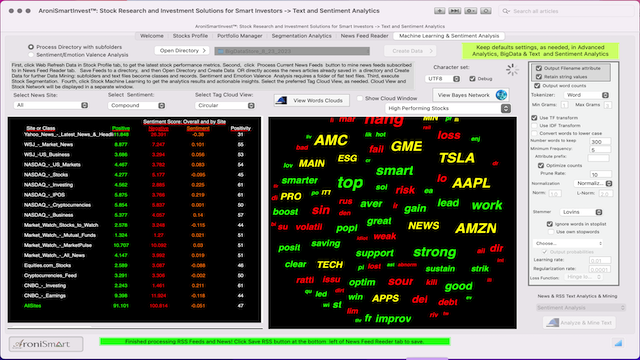
Task: Open the Tokenizer Word dropdown
Action: [x=586, y=95]
